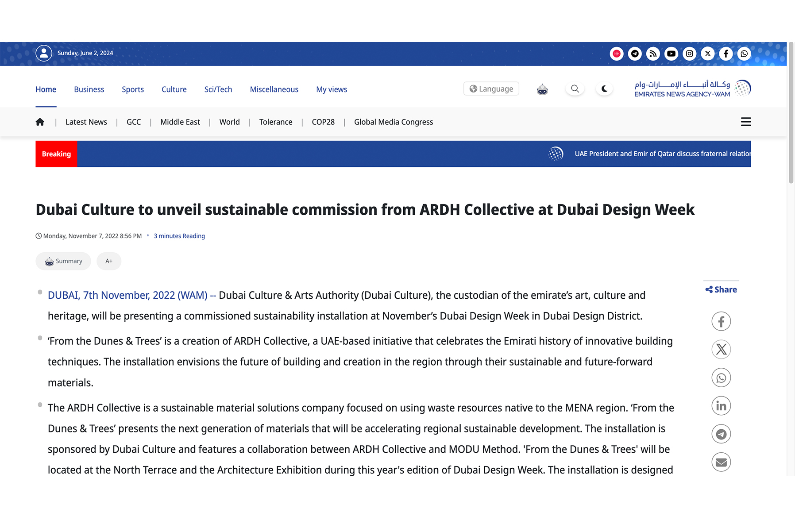
Task: Open the YouTube icon in top bar
Action: [671, 54]
